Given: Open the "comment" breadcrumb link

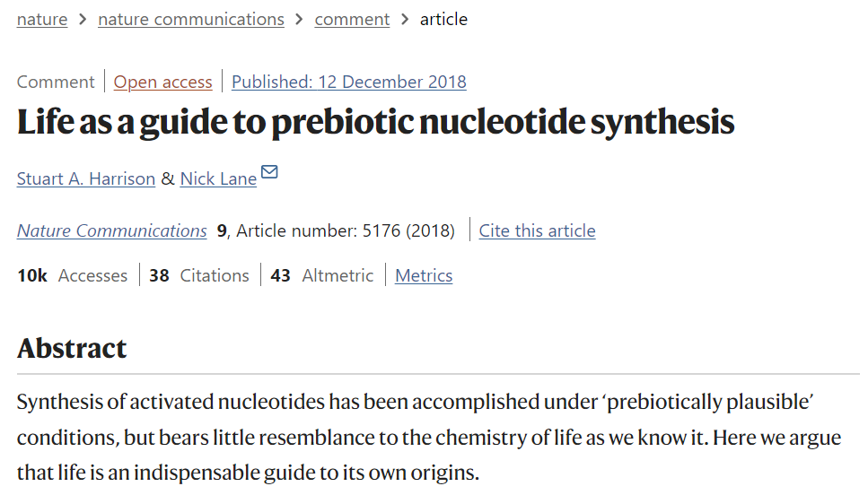Looking at the screenshot, I should [x=352, y=19].
